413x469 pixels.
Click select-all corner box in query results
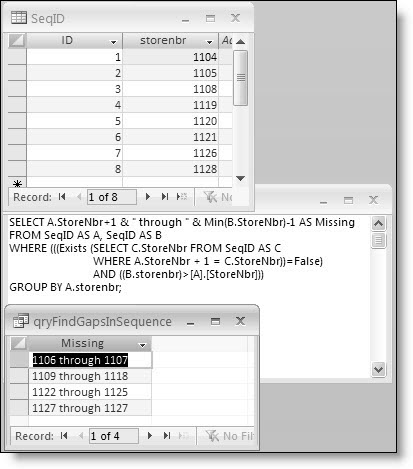coord(19,343)
